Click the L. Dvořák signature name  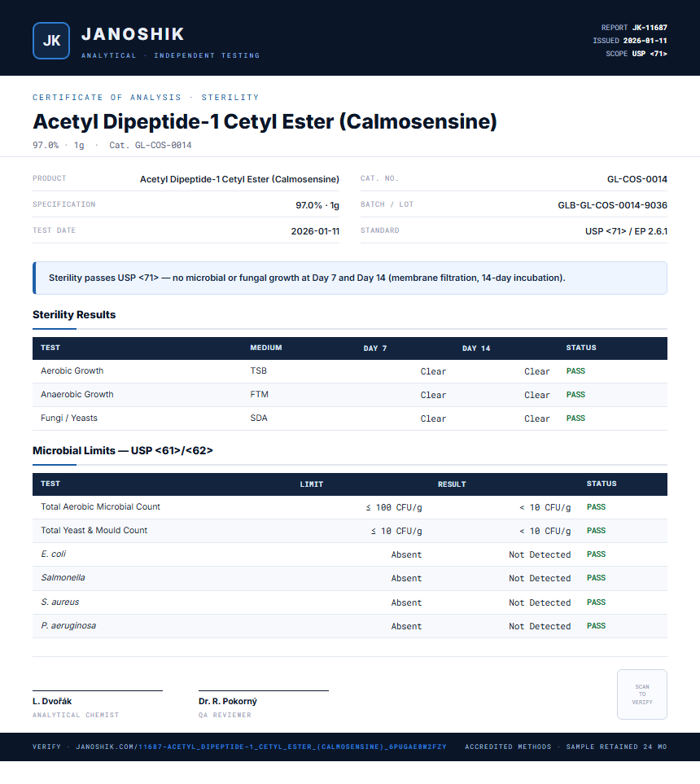52,701
